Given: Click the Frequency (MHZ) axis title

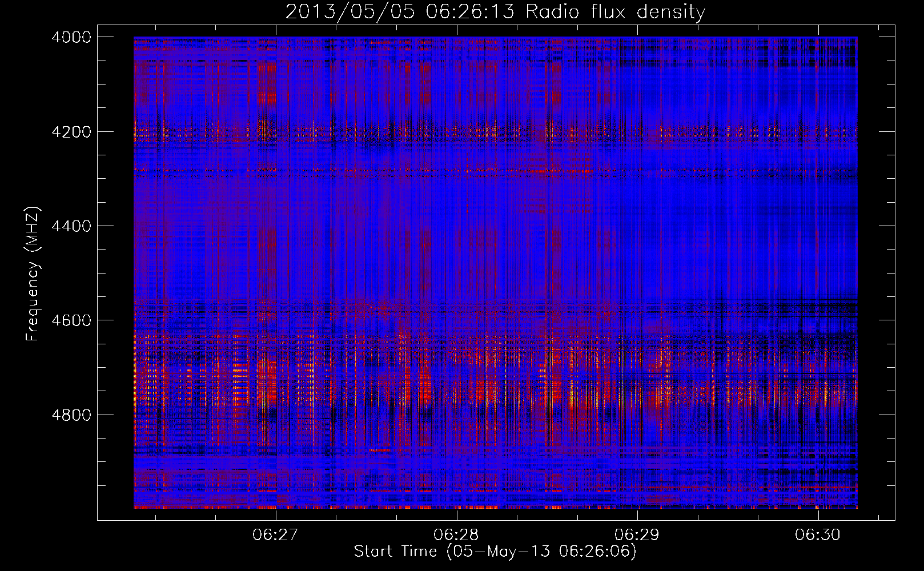Looking at the screenshot, I should pyautogui.click(x=33, y=274).
